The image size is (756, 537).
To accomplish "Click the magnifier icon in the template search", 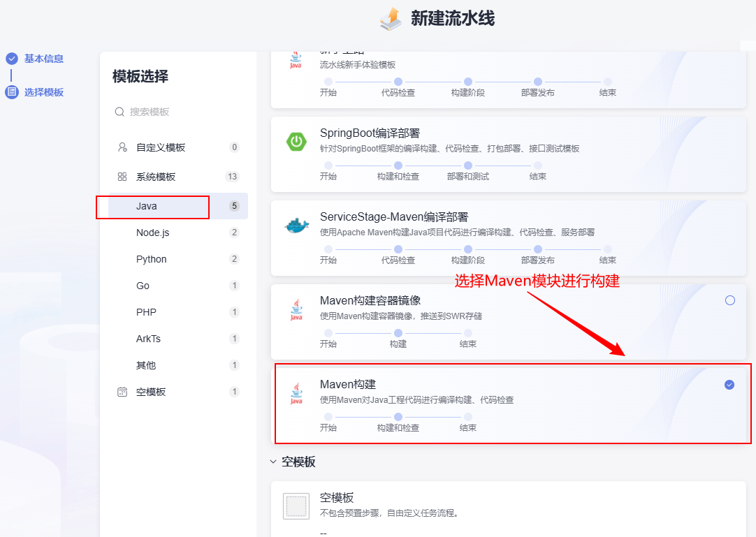I will click(119, 112).
